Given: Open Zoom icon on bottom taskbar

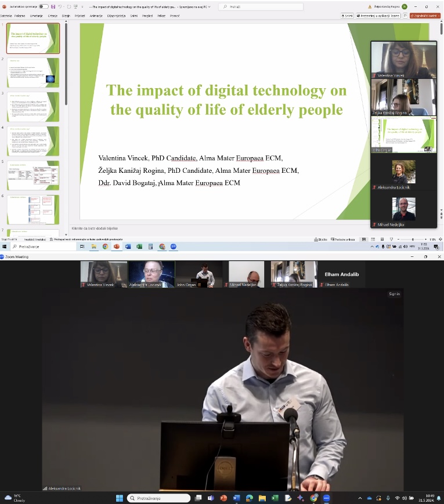Looking at the screenshot, I should [x=326, y=498].
